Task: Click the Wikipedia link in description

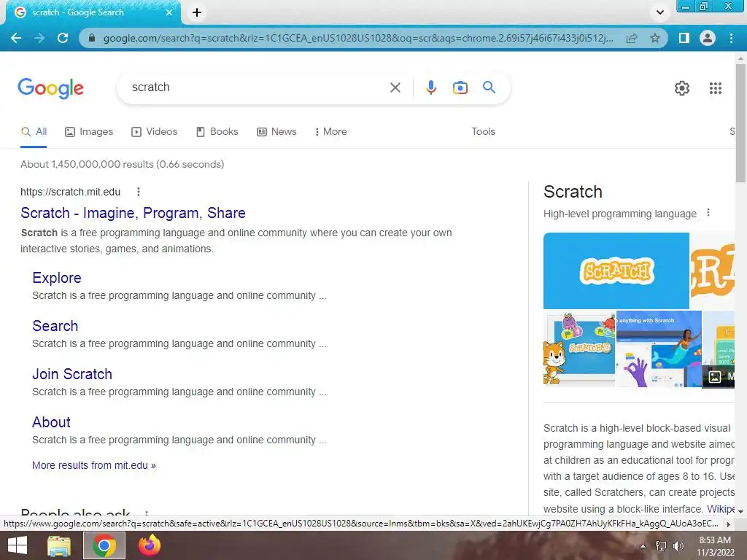Action: click(x=721, y=508)
